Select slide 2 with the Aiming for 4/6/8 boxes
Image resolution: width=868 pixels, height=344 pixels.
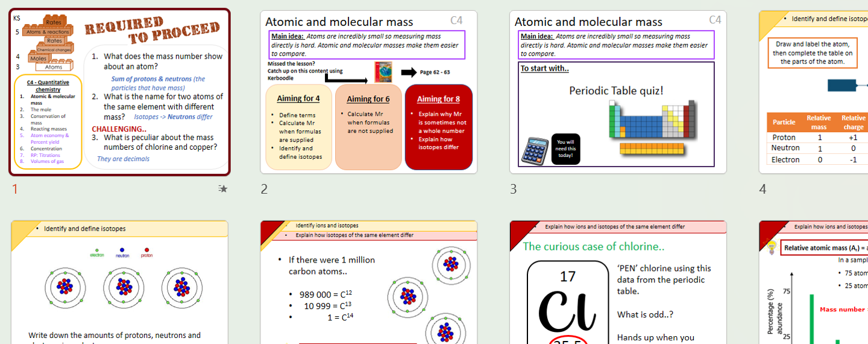tap(369, 92)
